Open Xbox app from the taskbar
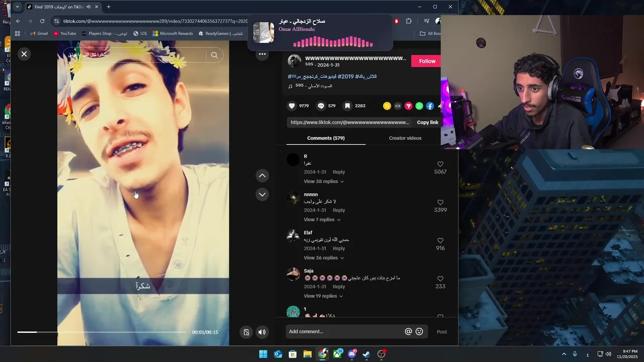Screen dimensions: 644x362 [x=337, y=354]
